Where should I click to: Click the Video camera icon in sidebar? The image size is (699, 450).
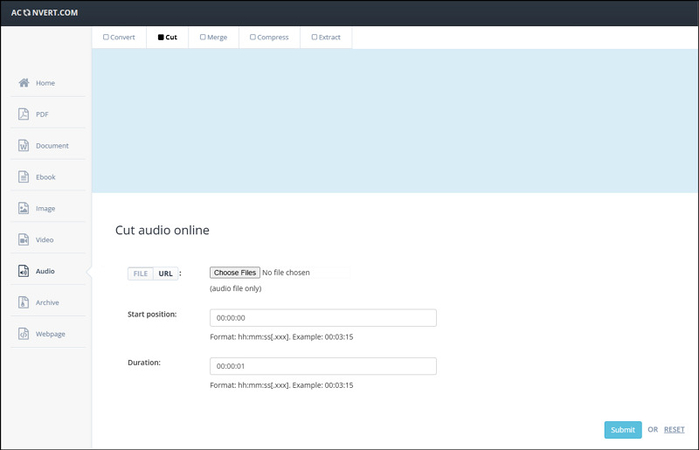coord(24,239)
